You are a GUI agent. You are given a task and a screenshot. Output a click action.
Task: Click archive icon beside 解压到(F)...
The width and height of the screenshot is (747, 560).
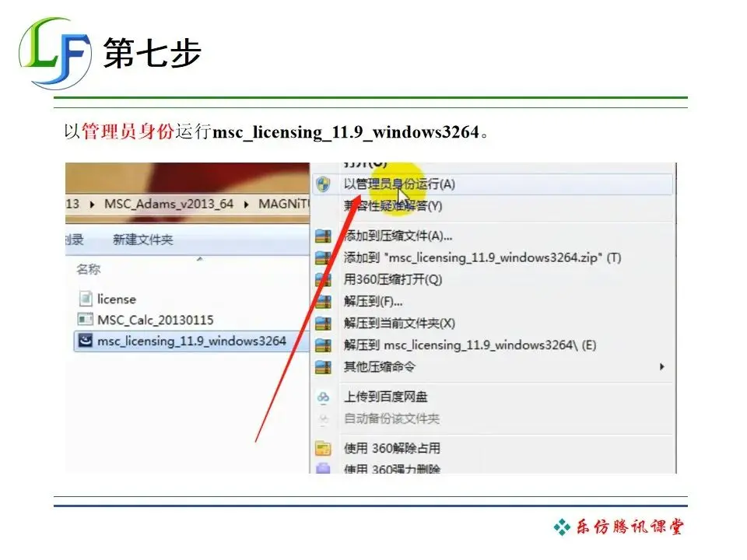[x=323, y=302]
